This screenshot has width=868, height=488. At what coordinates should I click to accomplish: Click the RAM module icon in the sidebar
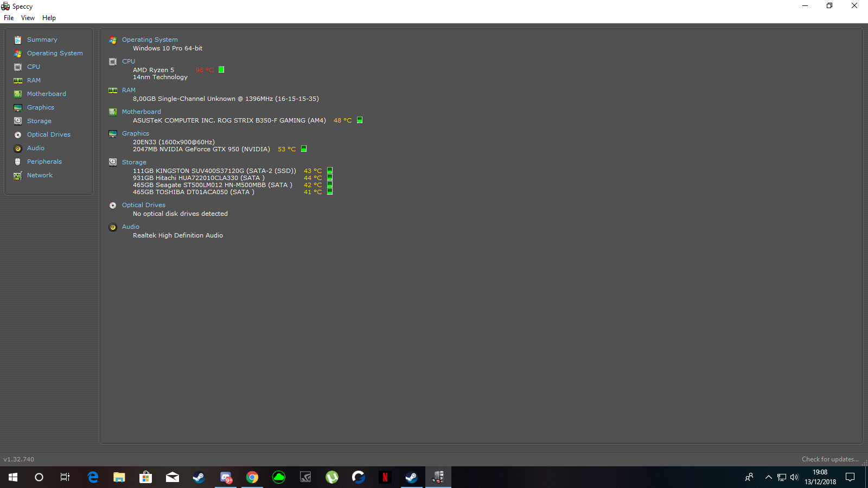click(x=18, y=80)
